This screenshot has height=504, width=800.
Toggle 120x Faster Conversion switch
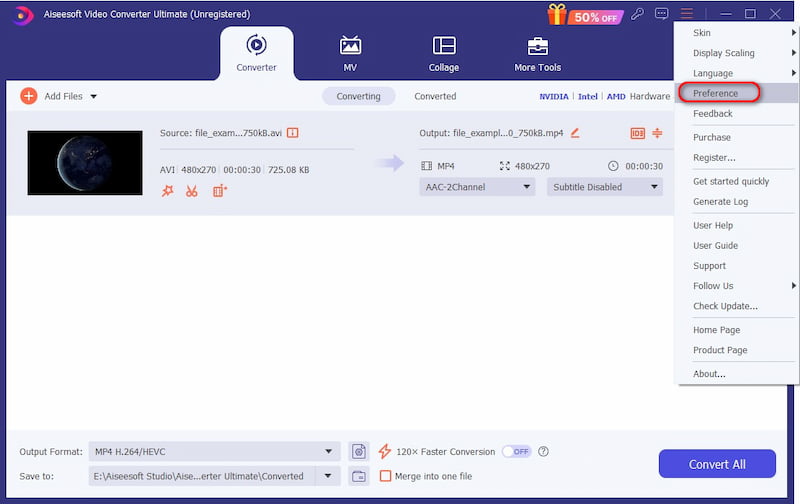516,451
